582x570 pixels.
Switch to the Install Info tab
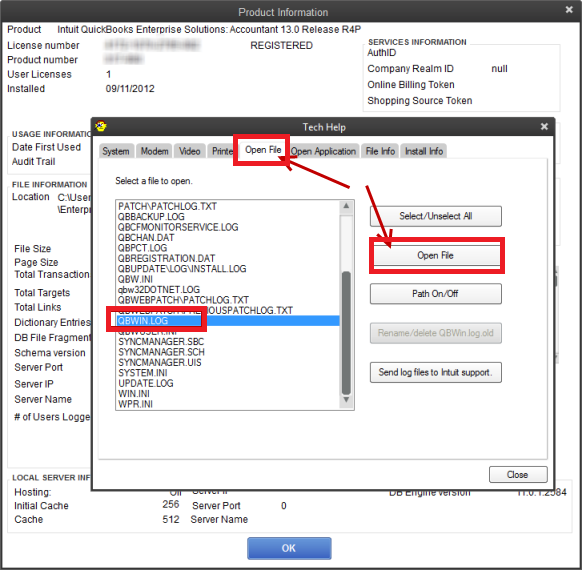424,151
